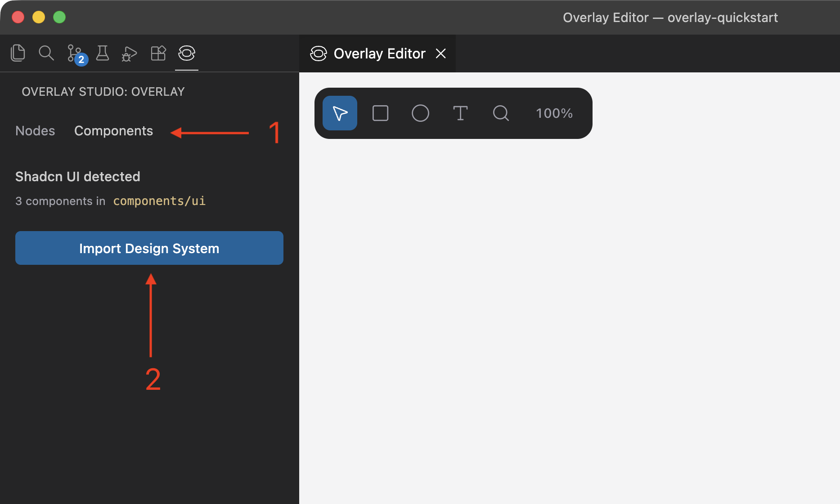Open the Explorer files icon

pos(18,53)
